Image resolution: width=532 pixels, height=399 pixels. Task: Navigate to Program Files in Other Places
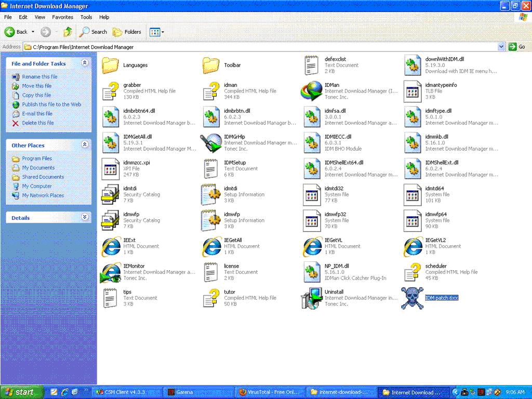(x=37, y=158)
